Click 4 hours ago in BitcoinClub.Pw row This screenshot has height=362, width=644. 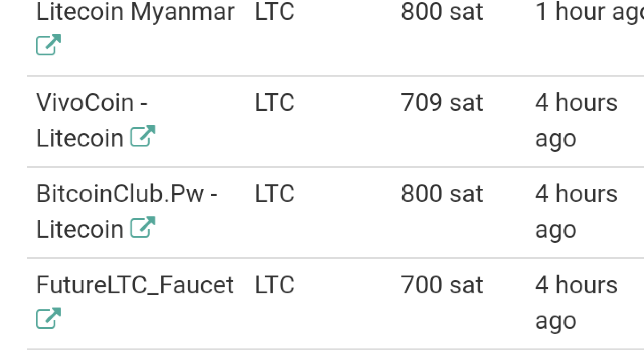pos(576,211)
